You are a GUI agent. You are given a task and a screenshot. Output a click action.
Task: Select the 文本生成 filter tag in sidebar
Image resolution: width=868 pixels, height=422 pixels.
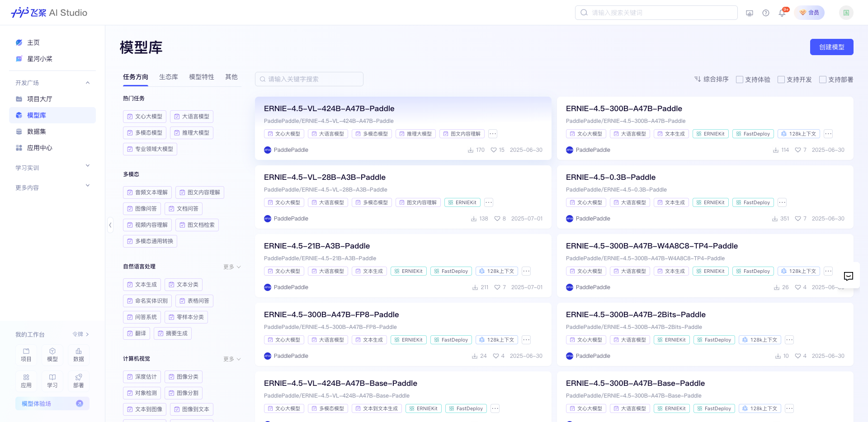pyautogui.click(x=142, y=285)
